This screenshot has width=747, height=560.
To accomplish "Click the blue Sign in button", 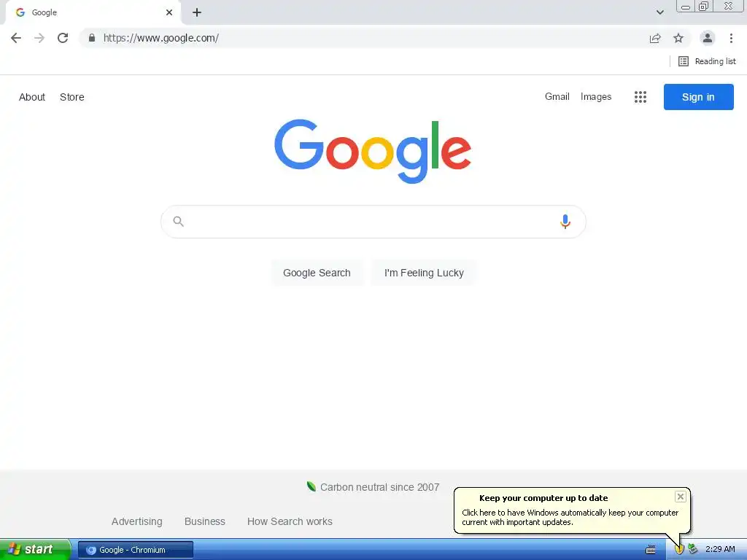I will click(698, 97).
